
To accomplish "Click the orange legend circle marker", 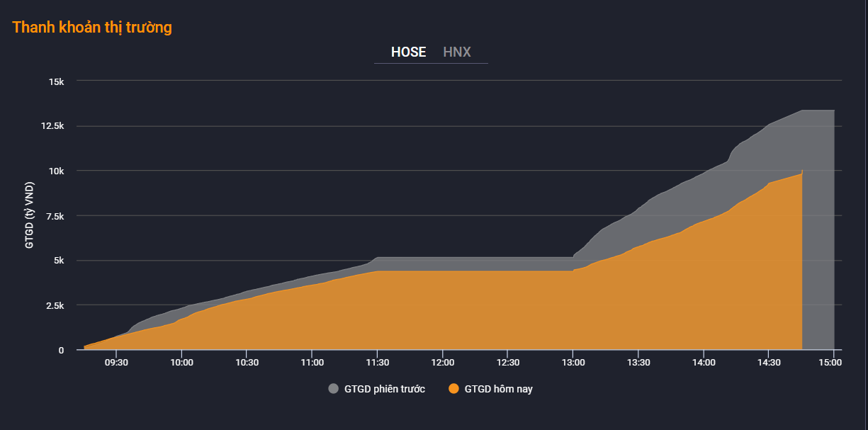I will coord(453,389).
